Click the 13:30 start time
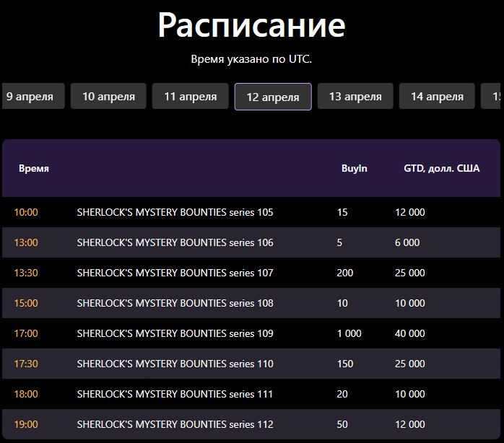The image size is (504, 443). [x=26, y=273]
